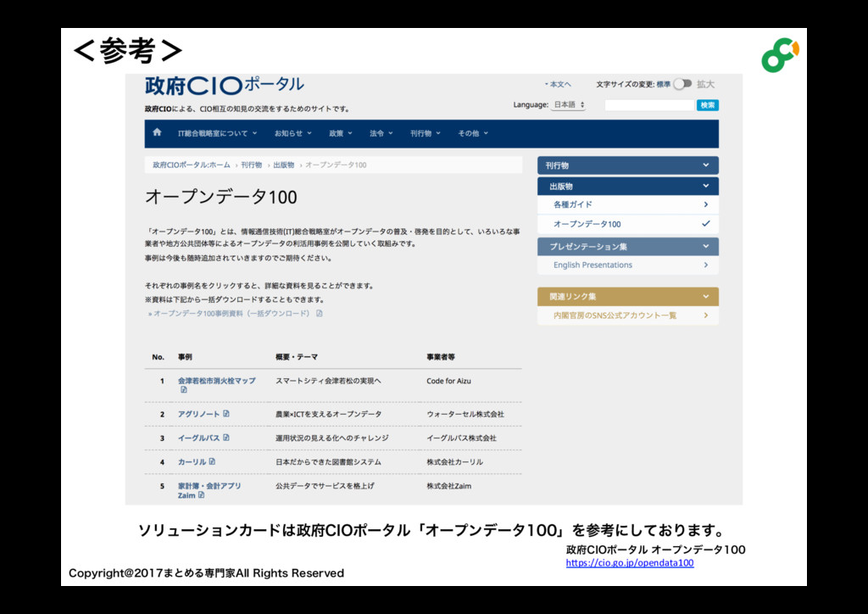Viewport: 868px width, 614px height.
Task: Open PDF icon beside アグリノート
Action: 226,414
